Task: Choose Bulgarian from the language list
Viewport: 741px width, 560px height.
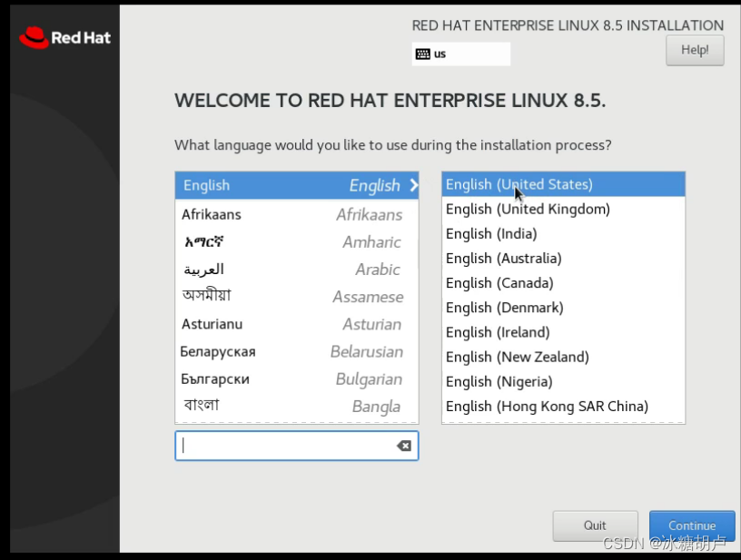Action: (272, 378)
